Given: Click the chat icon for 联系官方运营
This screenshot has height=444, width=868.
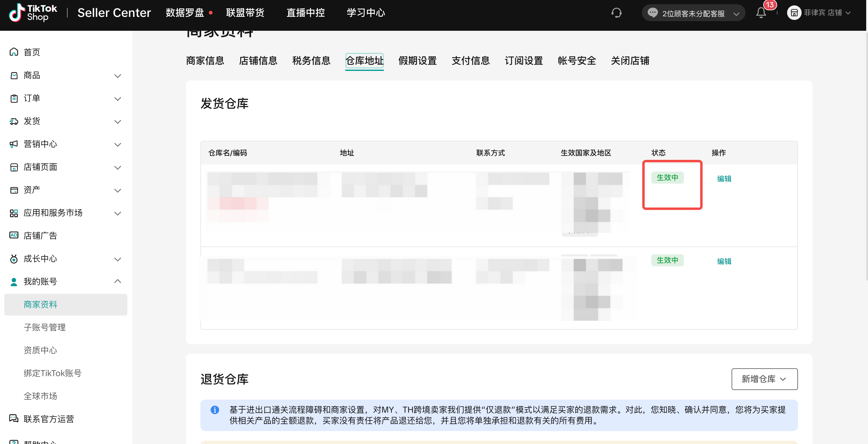Looking at the screenshot, I should coord(14,418).
